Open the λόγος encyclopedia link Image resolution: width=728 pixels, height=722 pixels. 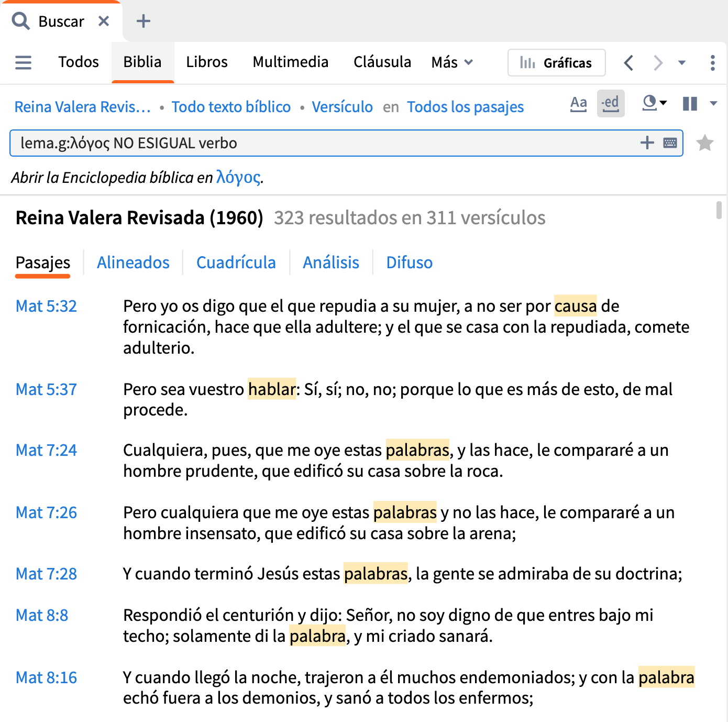point(238,178)
